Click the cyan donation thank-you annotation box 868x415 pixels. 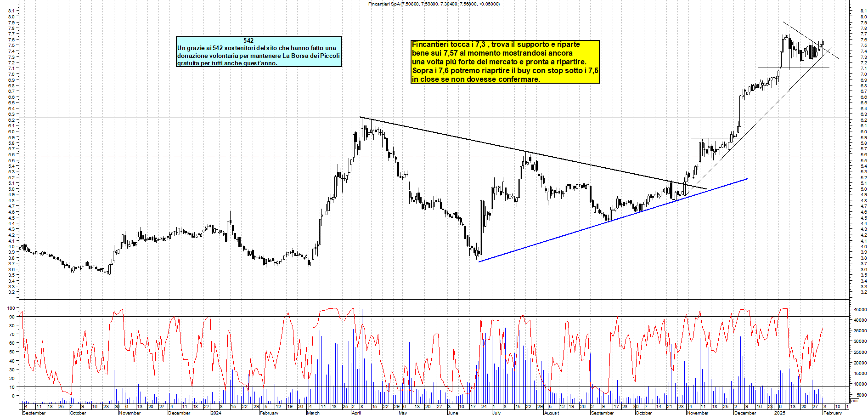pyautogui.click(x=259, y=52)
